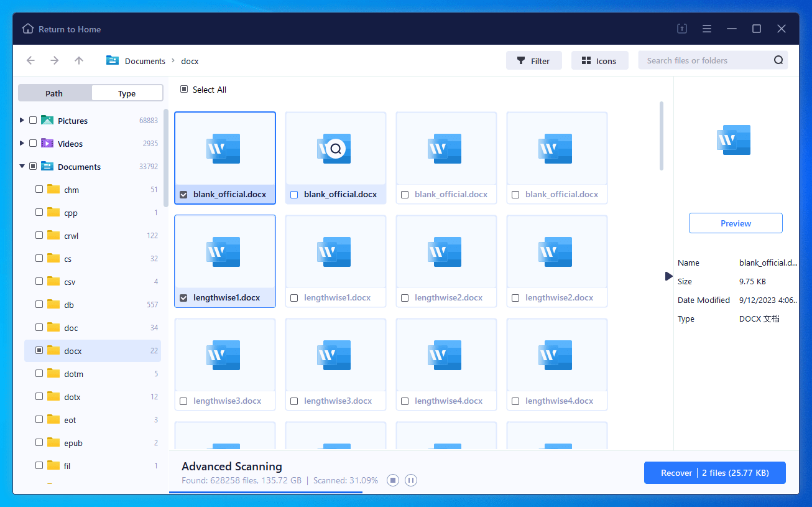This screenshot has height=507, width=812.
Task: Switch to the Type tab
Action: point(127,93)
